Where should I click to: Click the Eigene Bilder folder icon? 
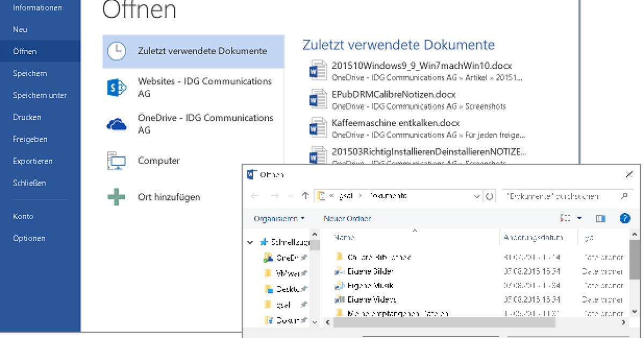339,271
